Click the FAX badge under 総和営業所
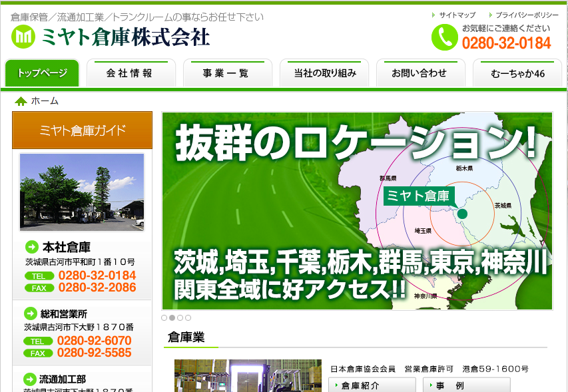The width and height of the screenshot is (568, 392). (x=38, y=353)
